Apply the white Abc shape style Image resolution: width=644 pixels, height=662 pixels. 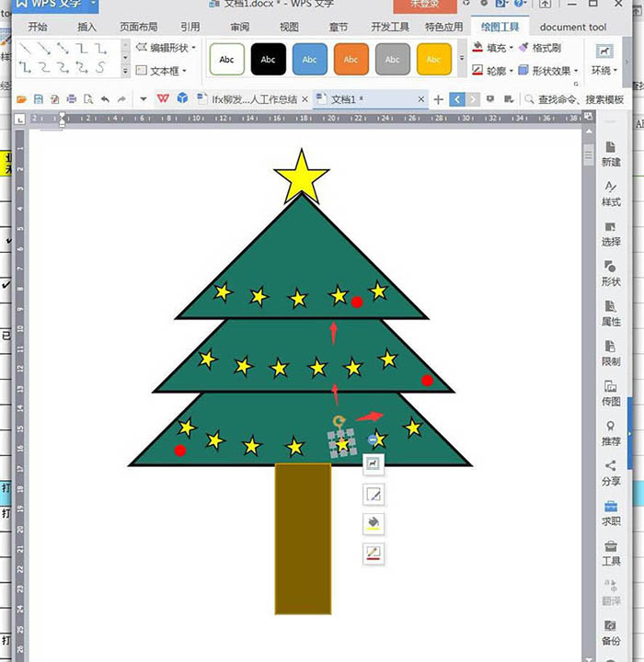[227, 59]
